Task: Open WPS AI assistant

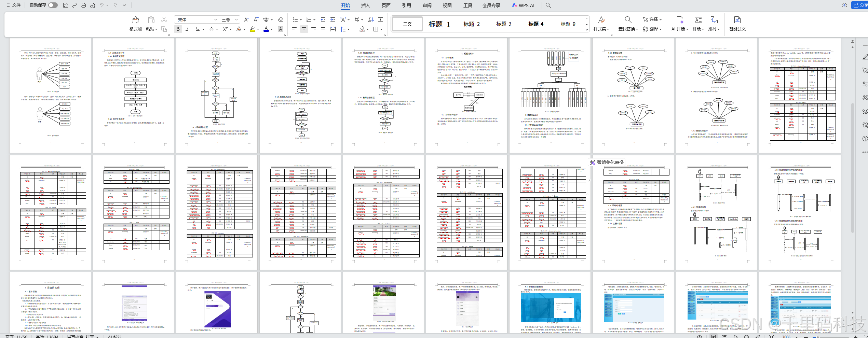Action: coord(523,5)
